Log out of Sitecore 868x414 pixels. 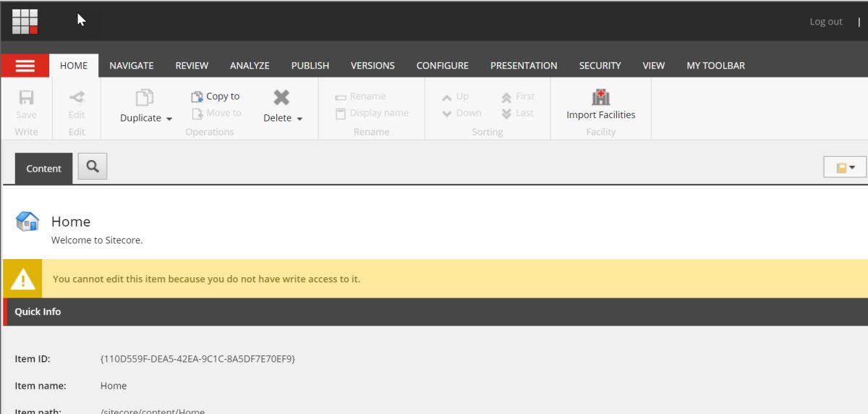tap(826, 22)
